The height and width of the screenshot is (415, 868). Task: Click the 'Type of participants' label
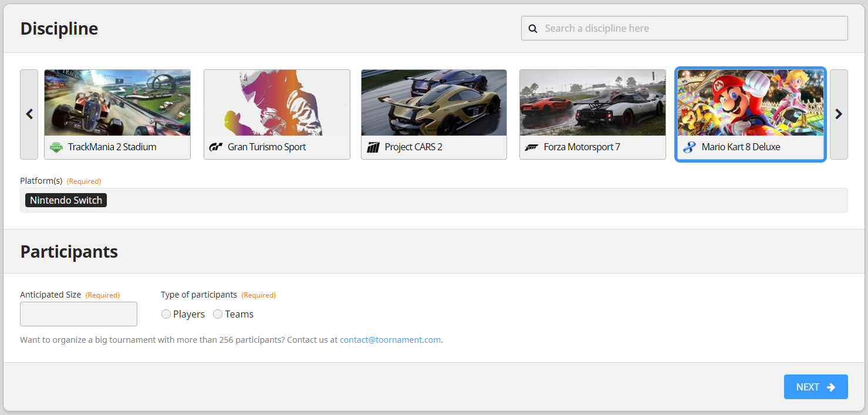[x=199, y=295]
